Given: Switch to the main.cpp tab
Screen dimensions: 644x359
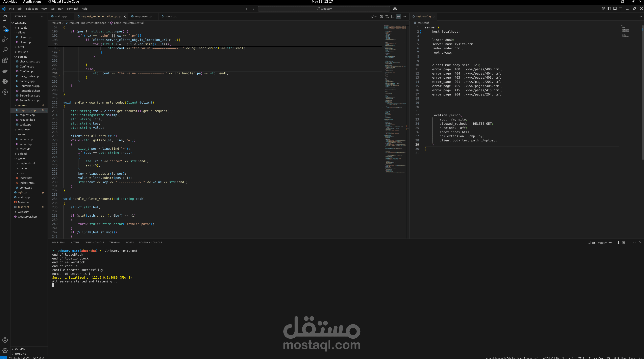Looking at the screenshot, I should click(x=61, y=17).
